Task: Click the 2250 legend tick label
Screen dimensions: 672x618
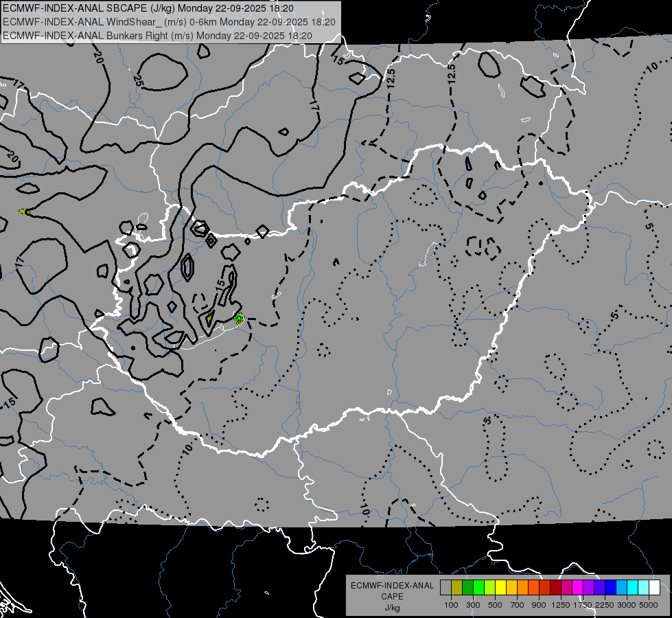Action: [x=605, y=605]
